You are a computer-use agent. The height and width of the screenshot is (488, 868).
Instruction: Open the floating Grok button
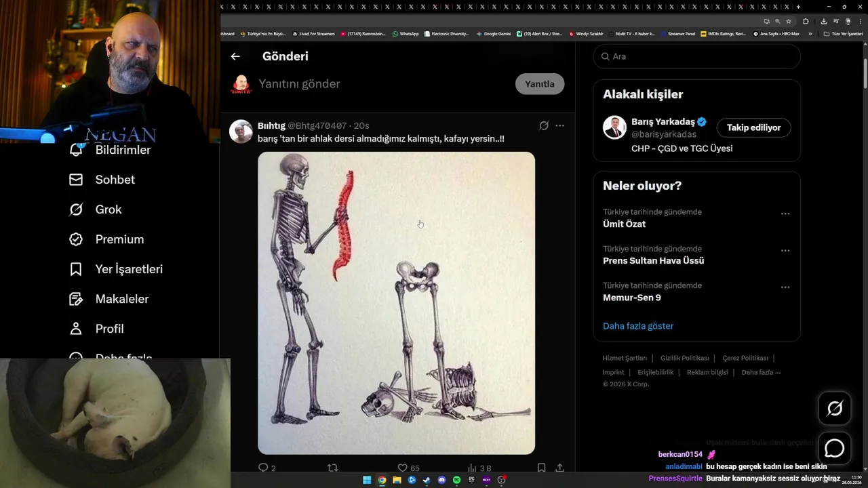point(834,408)
